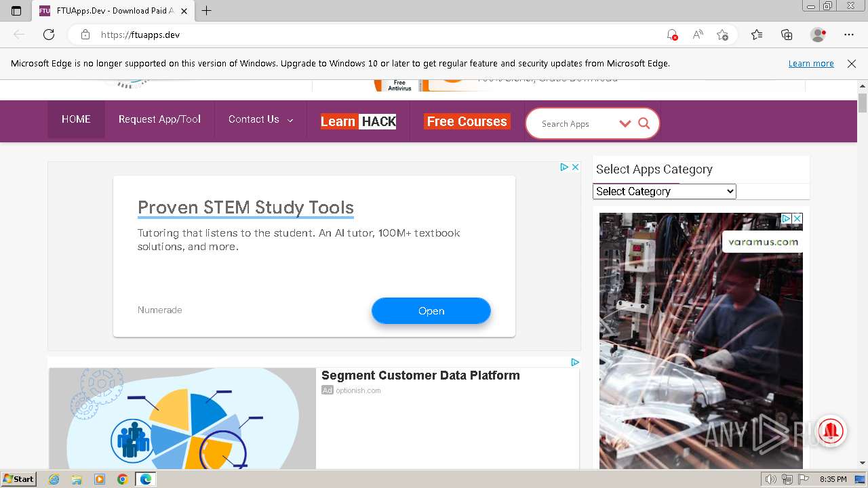The width and height of the screenshot is (868, 488).
Task: Launch Google Chrome from taskbar
Action: click(x=122, y=479)
